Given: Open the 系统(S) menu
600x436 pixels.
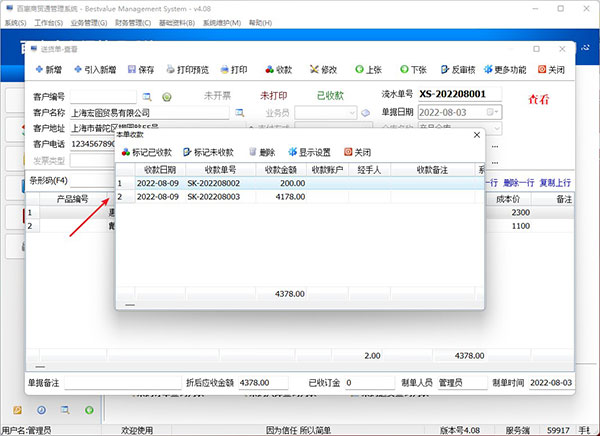Looking at the screenshot, I should coord(15,23).
